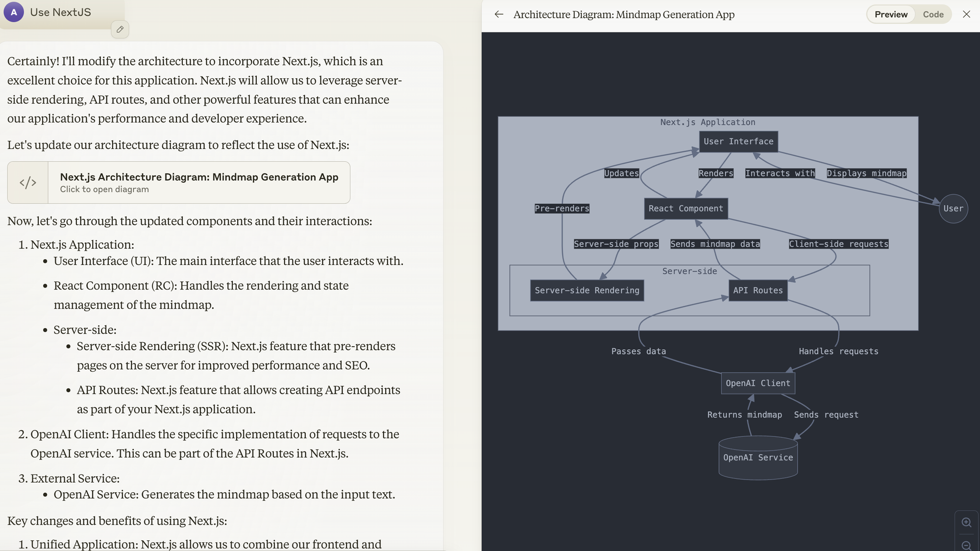This screenshot has height=551, width=980.
Task: Click the React Component diagram node
Action: point(686,209)
